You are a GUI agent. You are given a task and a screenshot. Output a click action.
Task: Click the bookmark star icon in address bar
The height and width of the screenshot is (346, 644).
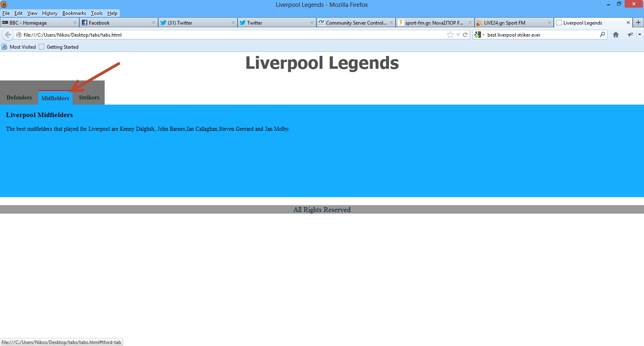coord(450,35)
